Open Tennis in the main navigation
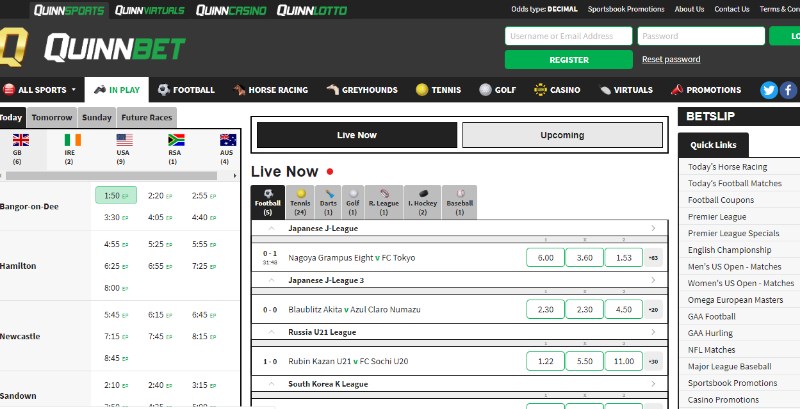This screenshot has height=409, width=800. [438, 90]
